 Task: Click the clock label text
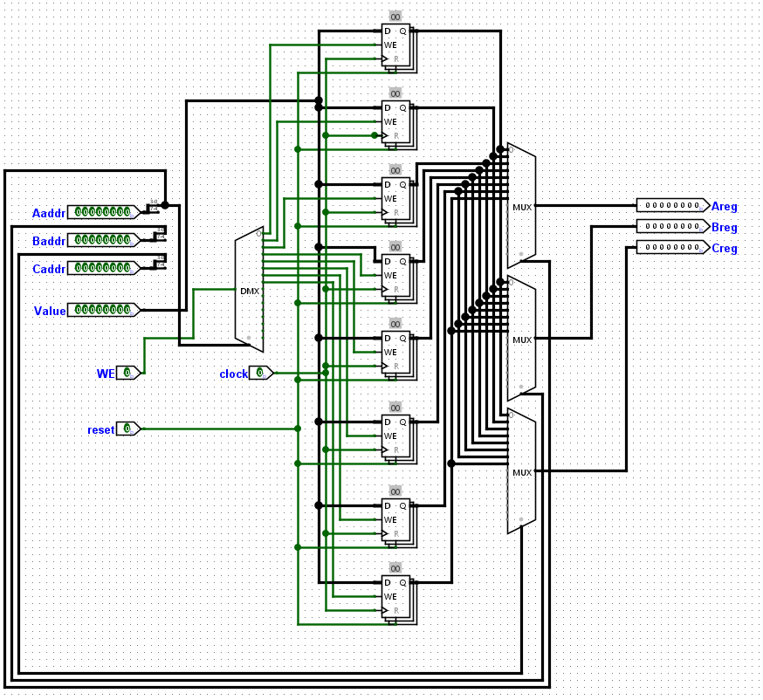click(x=234, y=374)
